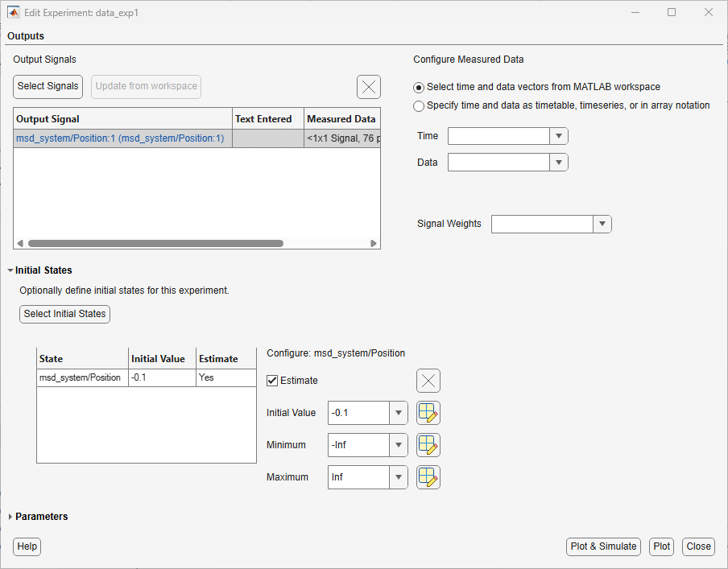Click right arrow of output table scrollbar

coord(374,243)
